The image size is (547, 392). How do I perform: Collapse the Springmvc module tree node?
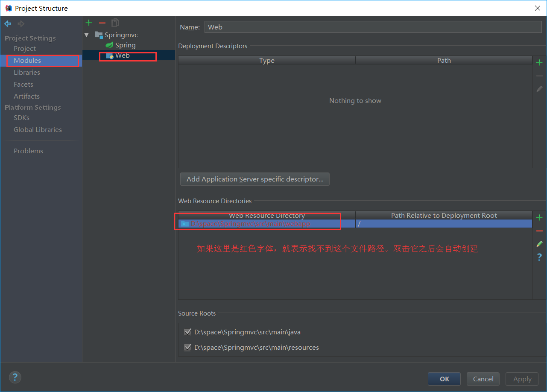click(x=87, y=35)
